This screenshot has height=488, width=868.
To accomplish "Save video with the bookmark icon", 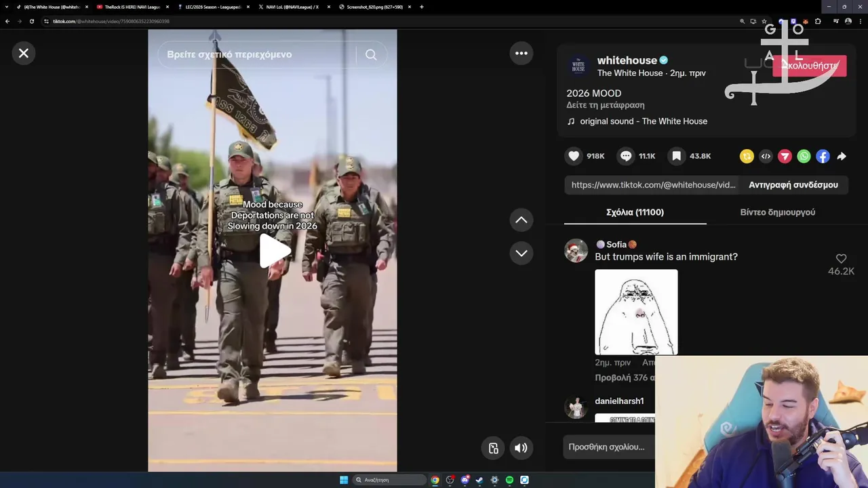I will tap(677, 156).
